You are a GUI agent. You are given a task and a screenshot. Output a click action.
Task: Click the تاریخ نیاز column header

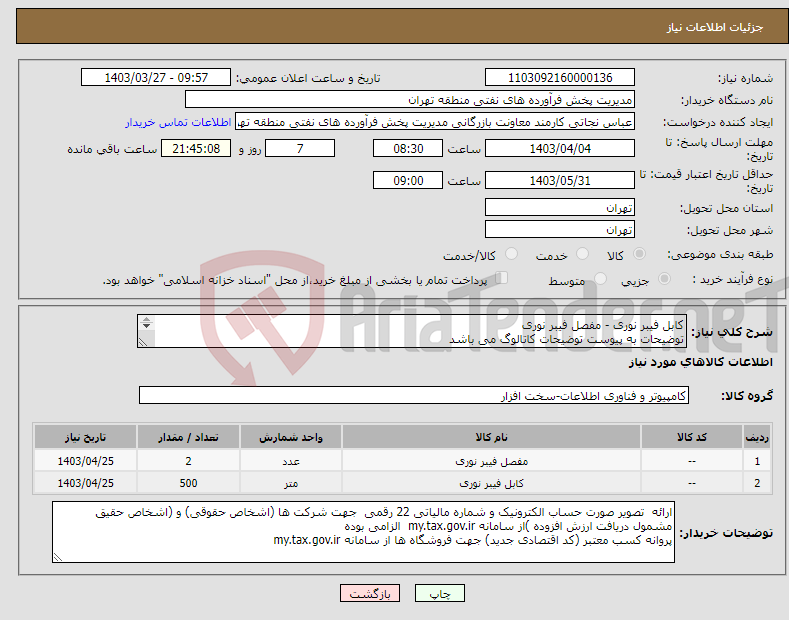86,437
